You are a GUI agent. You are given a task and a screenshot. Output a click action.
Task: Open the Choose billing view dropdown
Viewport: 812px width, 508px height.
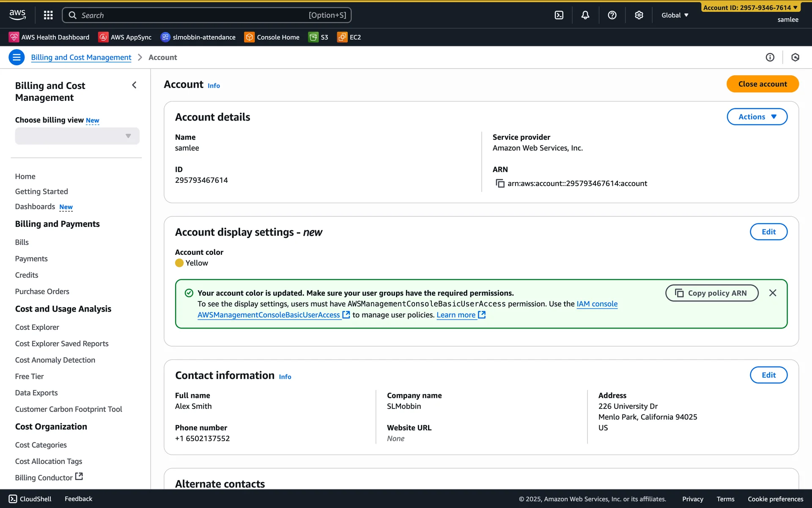click(x=77, y=136)
